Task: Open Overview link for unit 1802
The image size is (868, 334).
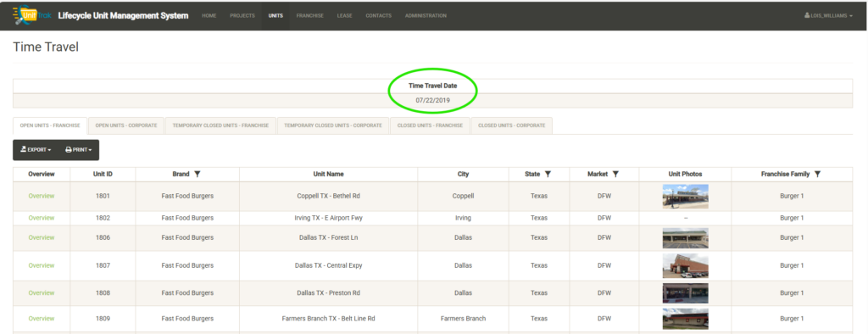Action: [42, 218]
